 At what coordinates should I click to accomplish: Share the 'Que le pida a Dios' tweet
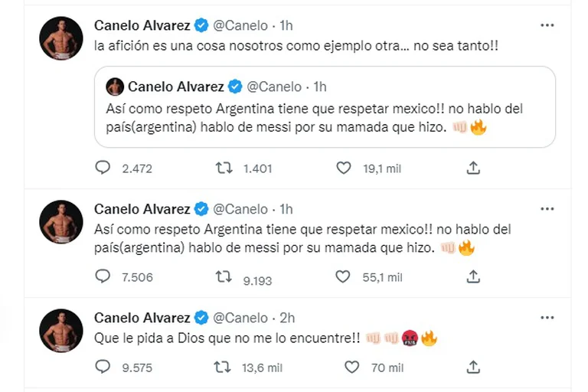click(x=473, y=367)
